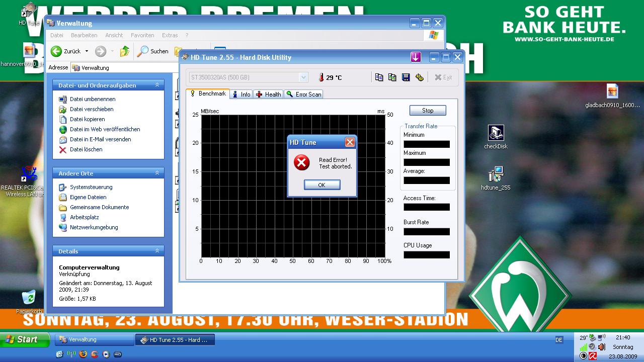Click the Stop button in HD Tune
The image size is (644, 362).
click(x=428, y=111)
